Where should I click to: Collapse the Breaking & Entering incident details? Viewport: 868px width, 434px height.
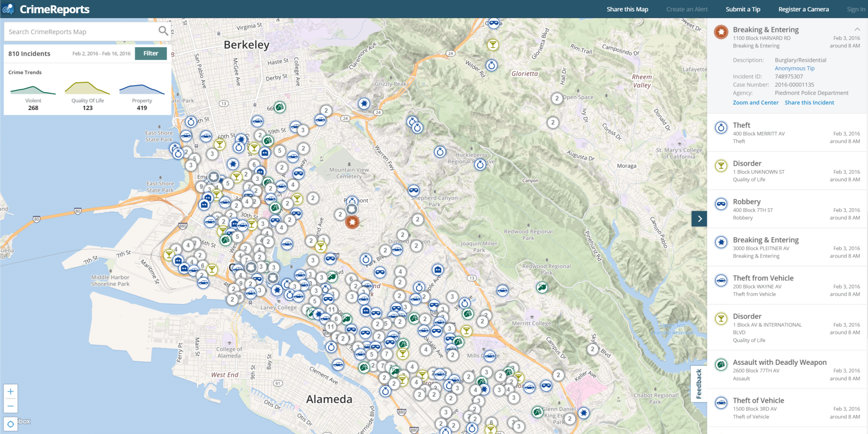pyautogui.click(x=857, y=30)
